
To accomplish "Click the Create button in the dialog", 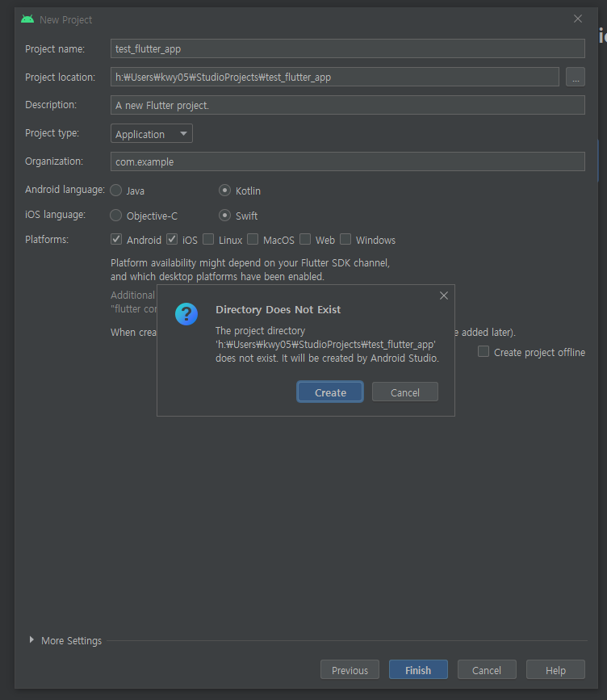I will point(330,392).
